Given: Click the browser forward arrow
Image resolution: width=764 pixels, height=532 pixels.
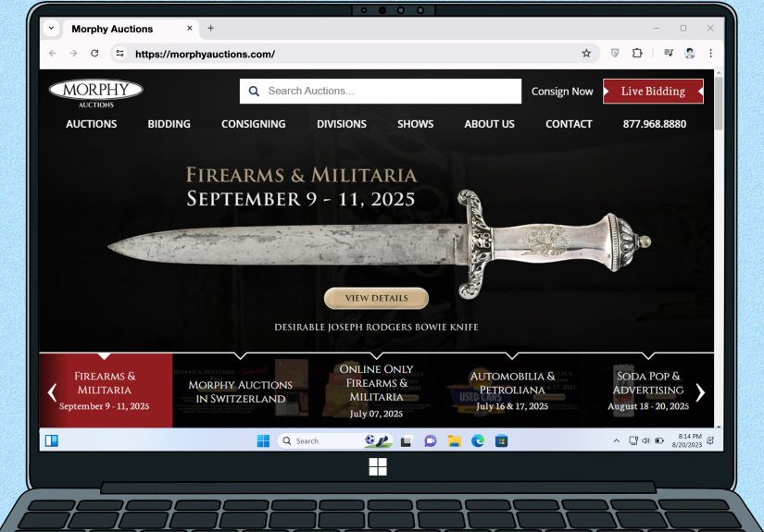Looking at the screenshot, I should [73, 54].
